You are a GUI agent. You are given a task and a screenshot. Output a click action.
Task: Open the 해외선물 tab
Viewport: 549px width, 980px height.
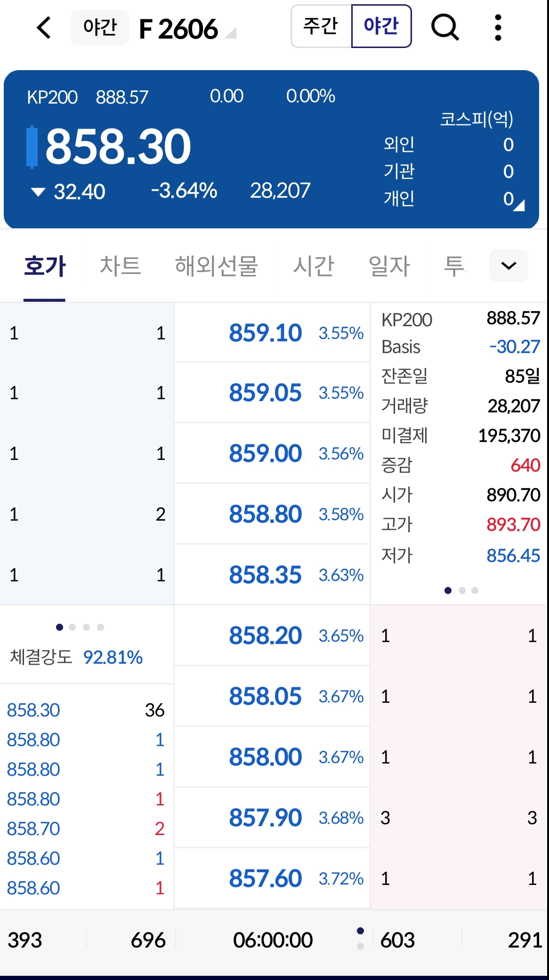(216, 266)
